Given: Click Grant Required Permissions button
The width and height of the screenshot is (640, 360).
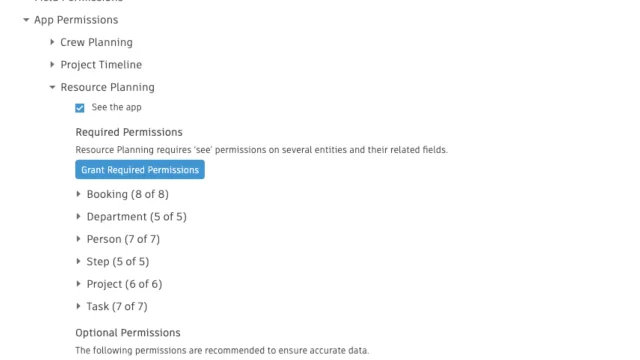Looking at the screenshot, I should coord(140,170).
